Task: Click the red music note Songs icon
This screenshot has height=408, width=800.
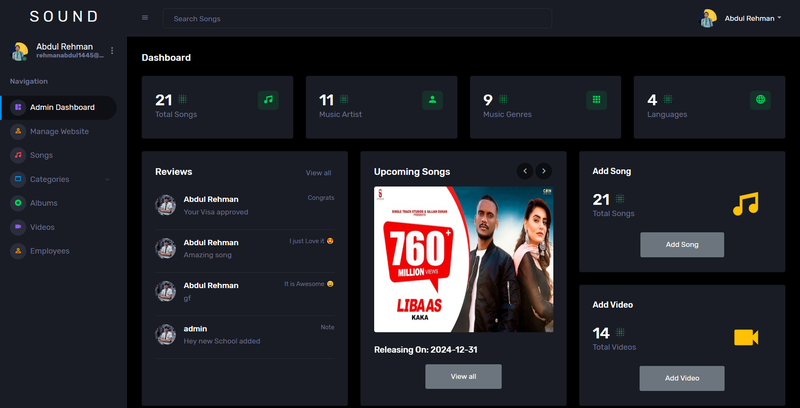Action: [x=18, y=156]
